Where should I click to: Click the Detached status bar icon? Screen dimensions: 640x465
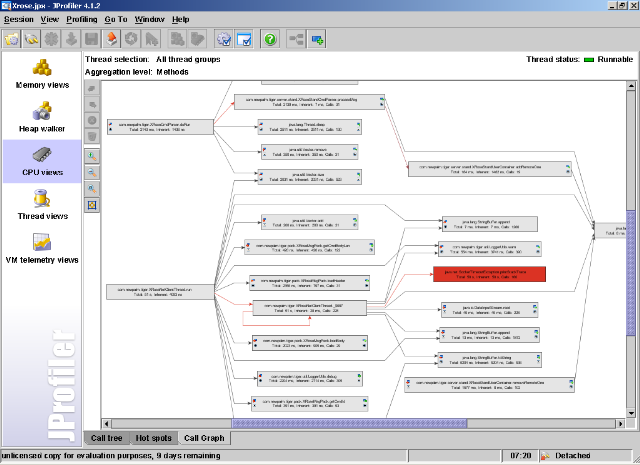545,456
